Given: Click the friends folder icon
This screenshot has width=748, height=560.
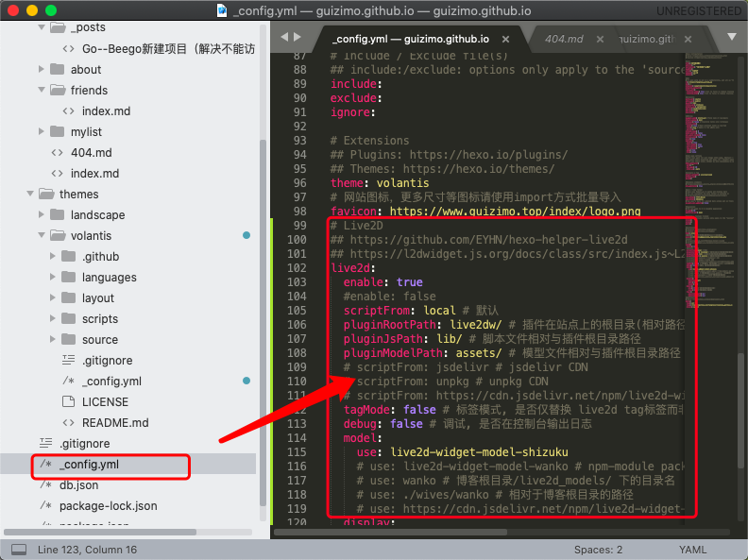Looking at the screenshot, I should [x=58, y=90].
